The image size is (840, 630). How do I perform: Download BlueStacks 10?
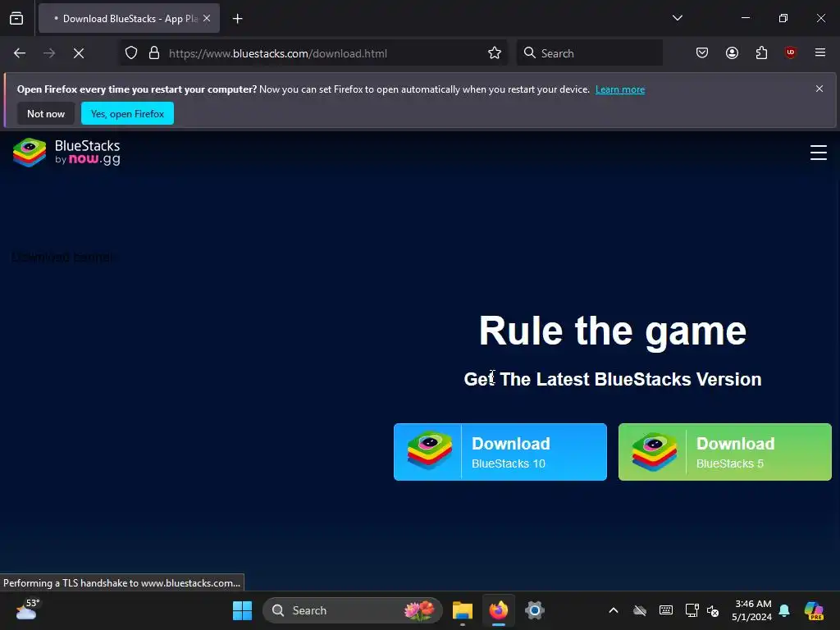[500, 452]
